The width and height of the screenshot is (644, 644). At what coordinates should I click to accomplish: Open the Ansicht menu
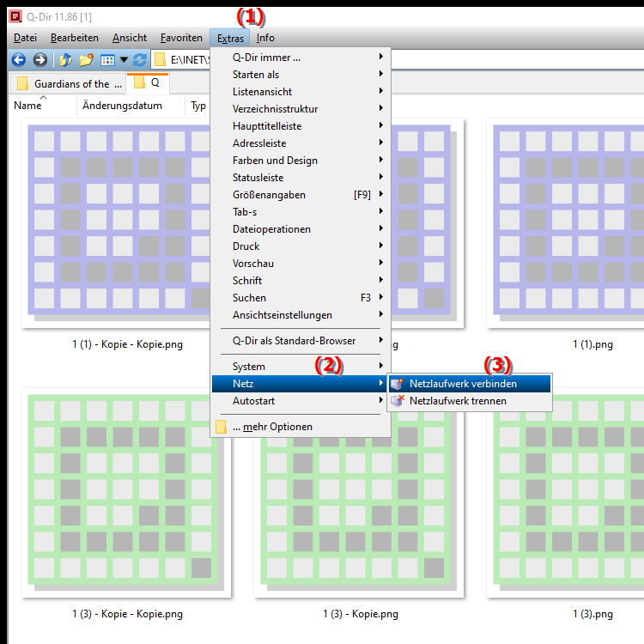130,38
